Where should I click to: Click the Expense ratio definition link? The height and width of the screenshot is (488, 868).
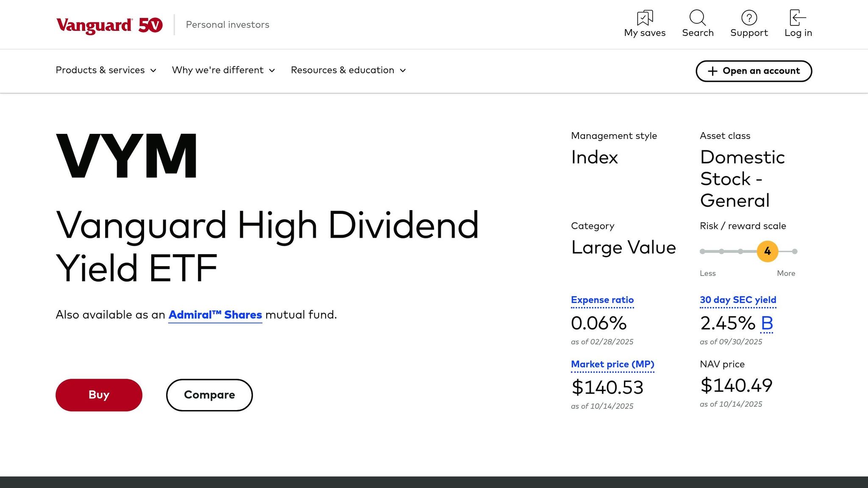602,300
